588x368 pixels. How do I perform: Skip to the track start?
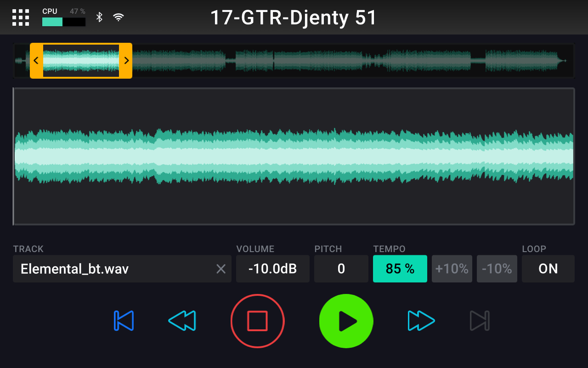(124, 321)
